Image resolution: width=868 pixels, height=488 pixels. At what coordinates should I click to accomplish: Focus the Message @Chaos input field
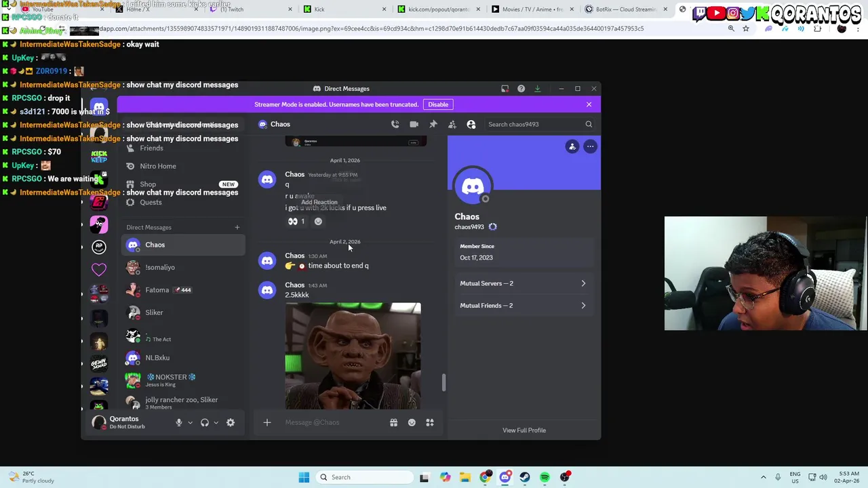pyautogui.click(x=332, y=422)
